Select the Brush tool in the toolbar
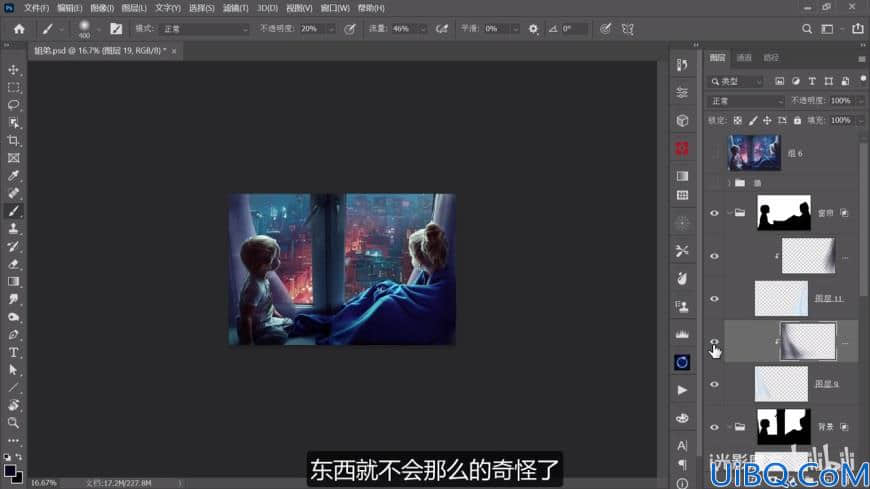Screen dimensions: 870x489 click(x=13, y=211)
